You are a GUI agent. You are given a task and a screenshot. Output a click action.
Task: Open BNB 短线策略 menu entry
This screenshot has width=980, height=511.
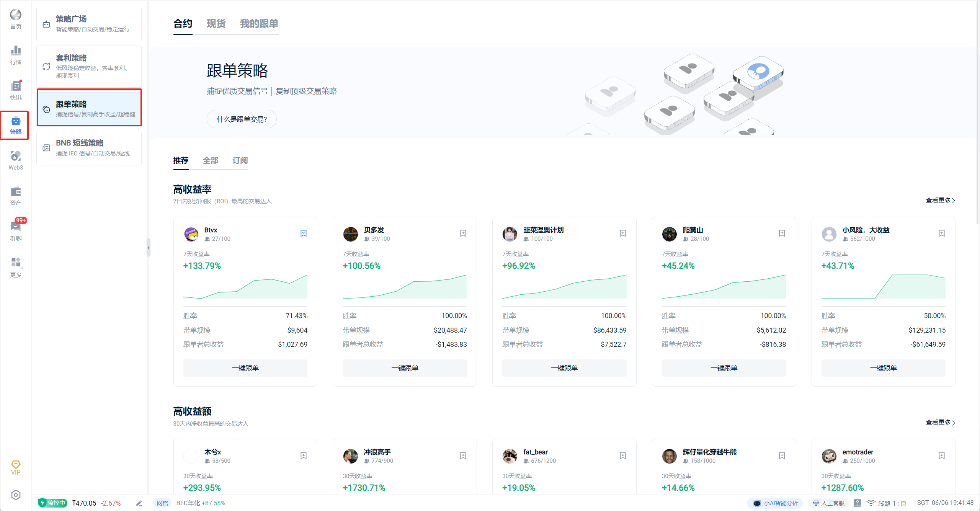point(89,148)
